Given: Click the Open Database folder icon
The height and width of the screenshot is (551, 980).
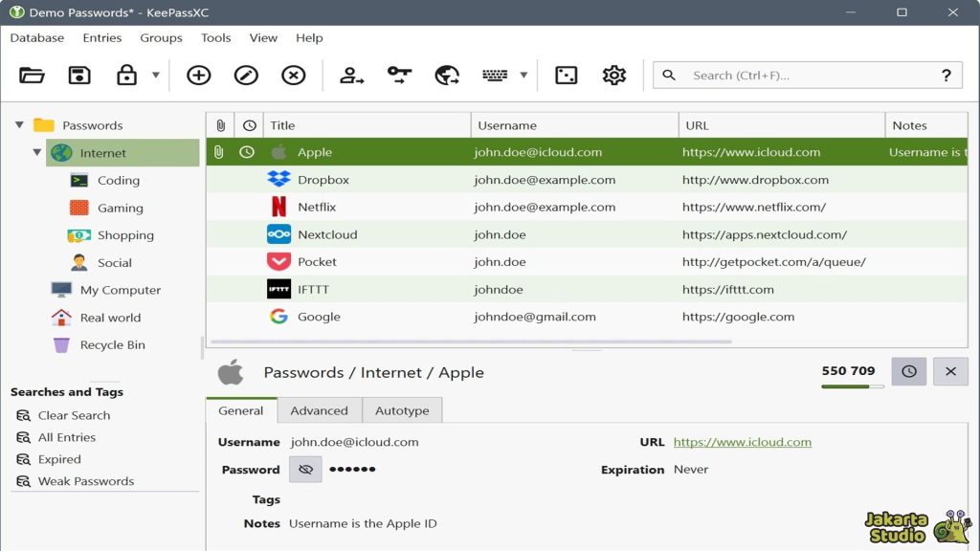Looking at the screenshot, I should tap(32, 76).
